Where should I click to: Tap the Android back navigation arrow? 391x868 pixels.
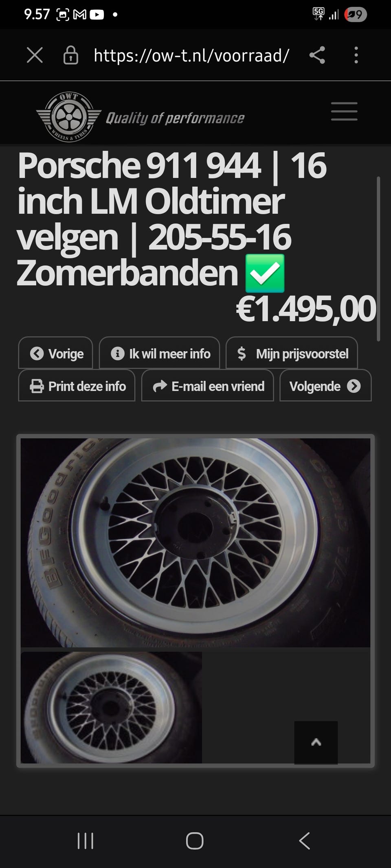(x=304, y=841)
